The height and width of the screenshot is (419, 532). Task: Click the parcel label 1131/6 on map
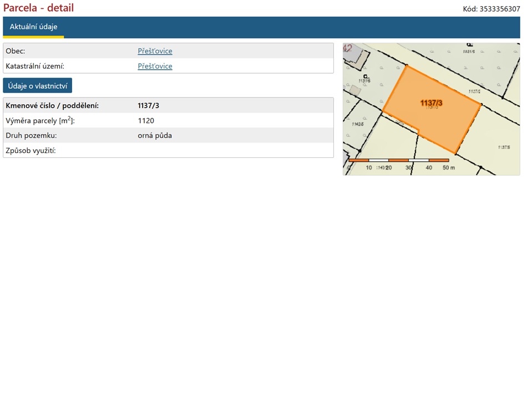point(364,81)
